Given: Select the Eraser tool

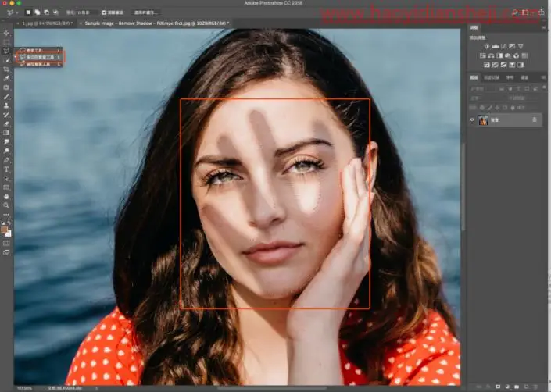Looking at the screenshot, I should [6, 124].
